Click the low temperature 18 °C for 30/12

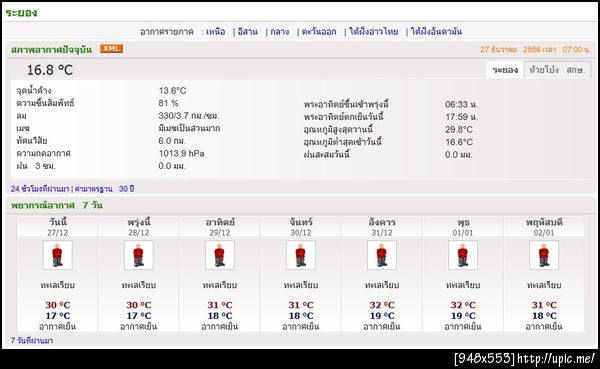[x=301, y=316]
